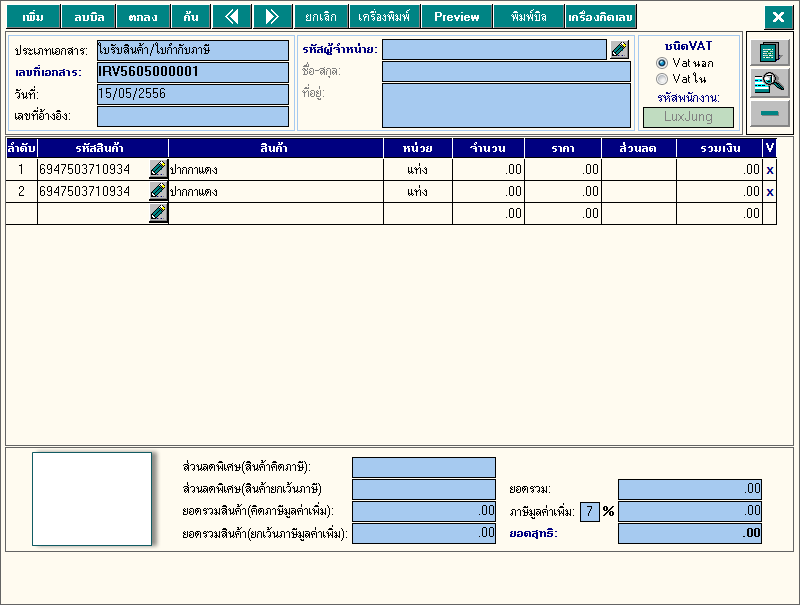Click the supplier code lookup pencil icon
This screenshot has height=605, width=800.
[619, 50]
